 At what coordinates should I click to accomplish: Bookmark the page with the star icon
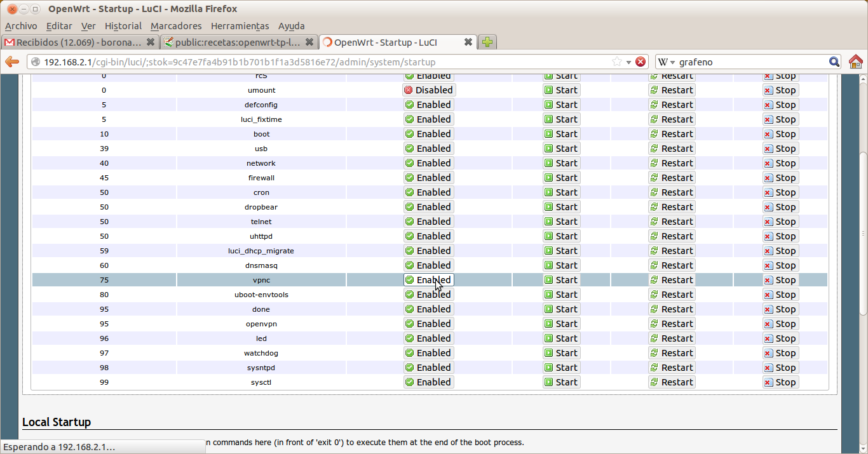pyautogui.click(x=616, y=62)
